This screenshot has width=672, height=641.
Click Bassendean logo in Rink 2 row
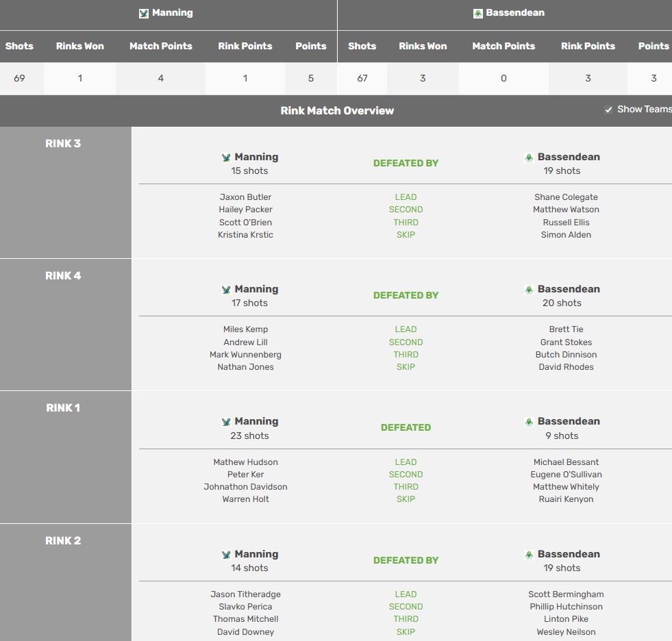coord(529,555)
